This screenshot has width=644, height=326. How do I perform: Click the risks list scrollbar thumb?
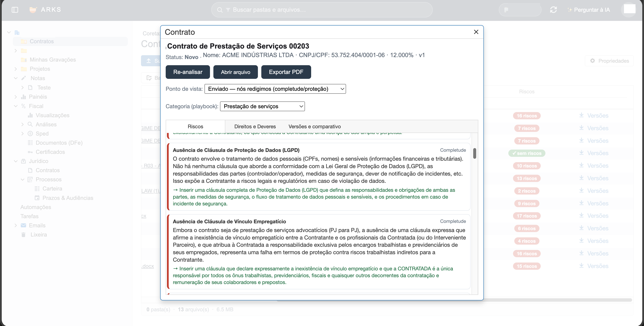(x=474, y=153)
